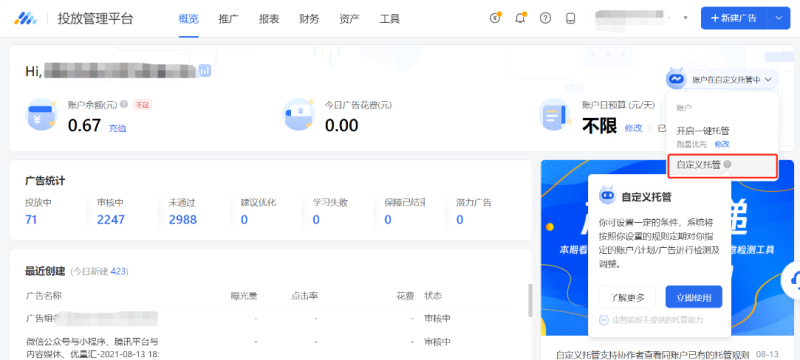The height and width of the screenshot is (360, 800).
Task: Open 投放中 count 71
Action: 31,220
